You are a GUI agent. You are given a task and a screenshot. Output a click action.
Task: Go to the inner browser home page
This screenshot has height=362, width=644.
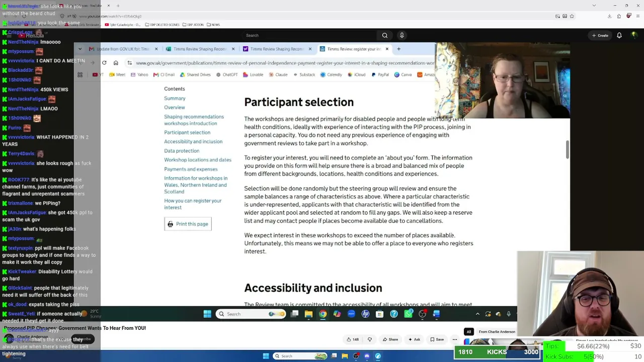pyautogui.click(x=116, y=63)
